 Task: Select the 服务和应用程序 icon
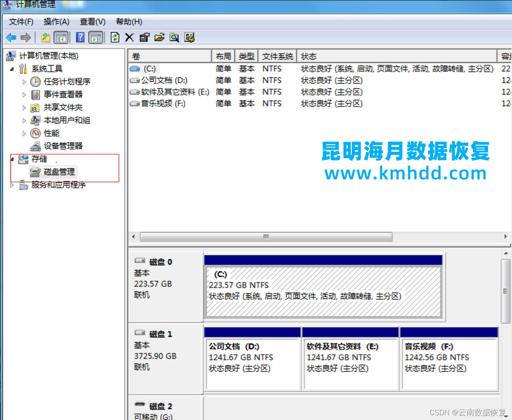click(x=24, y=185)
